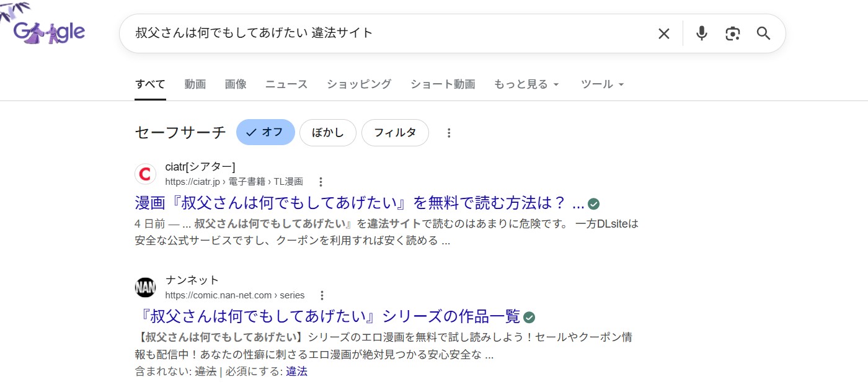Click the ナンネット site name
This screenshot has height=392, width=868.
(x=192, y=280)
